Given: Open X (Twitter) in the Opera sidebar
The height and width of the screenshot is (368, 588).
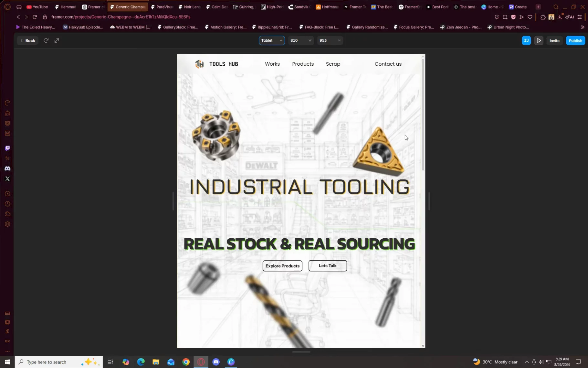Looking at the screenshot, I should coord(7,179).
